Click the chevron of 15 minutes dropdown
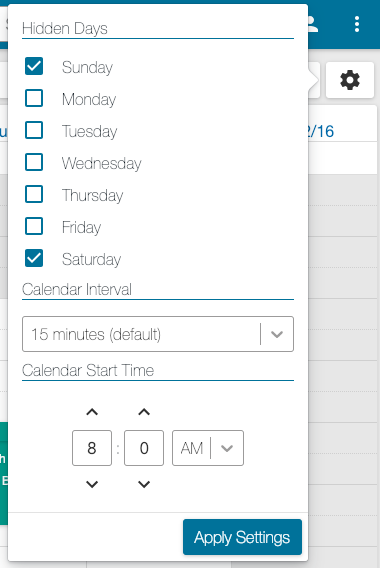 tap(277, 334)
